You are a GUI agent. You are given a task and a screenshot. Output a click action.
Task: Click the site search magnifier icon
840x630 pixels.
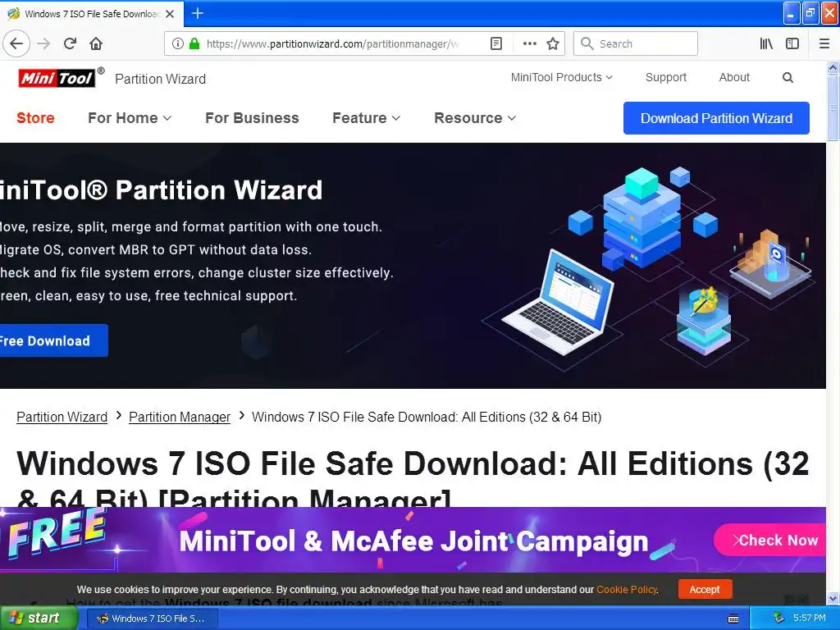click(787, 78)
